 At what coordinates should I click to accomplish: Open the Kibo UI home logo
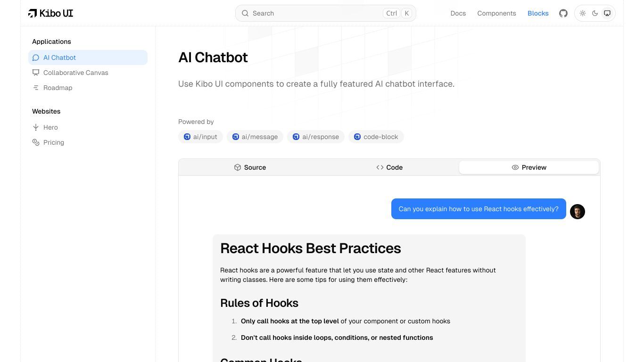coord(51,13)
